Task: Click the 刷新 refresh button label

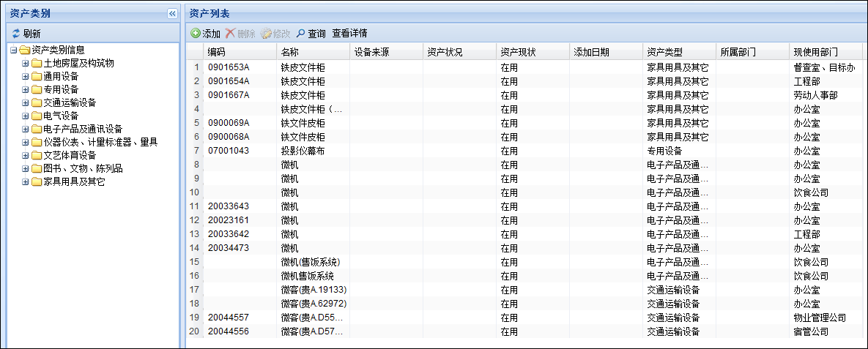Action: tap(31, 33)
